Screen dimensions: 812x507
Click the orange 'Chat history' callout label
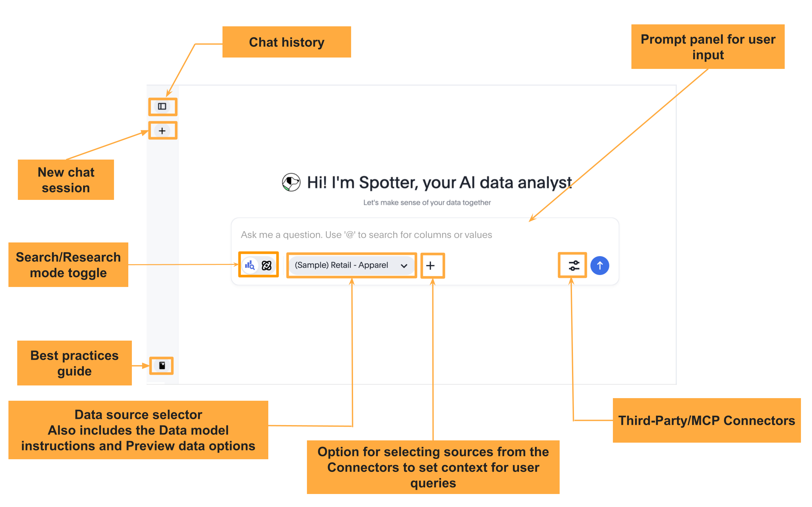click(286, 42)
